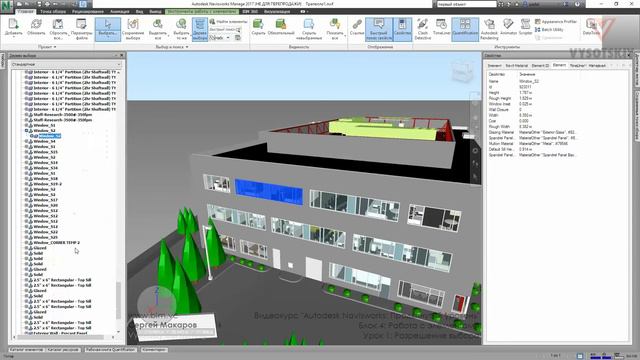Switch to the Анимация ribbon tab

tap(120, 11)
